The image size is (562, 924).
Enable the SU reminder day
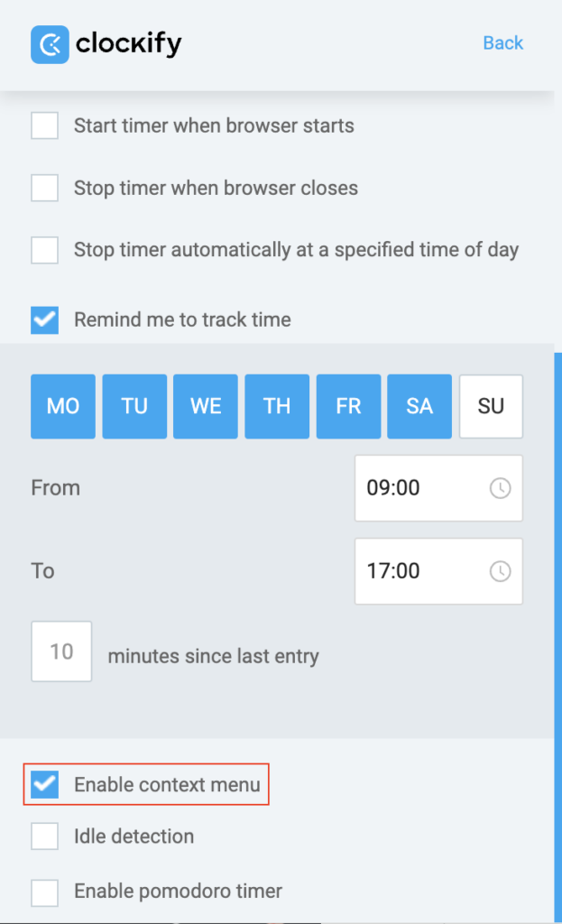point(491,407)
